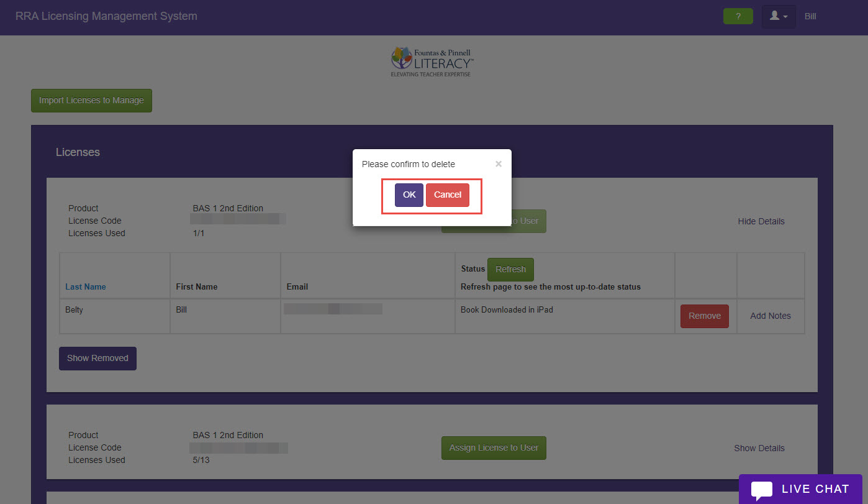
Task: Refresh the license status column
Action: coord(510,269)
